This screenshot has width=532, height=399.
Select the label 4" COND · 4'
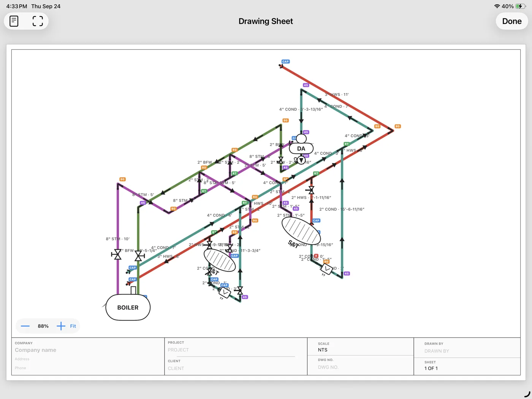219,215
